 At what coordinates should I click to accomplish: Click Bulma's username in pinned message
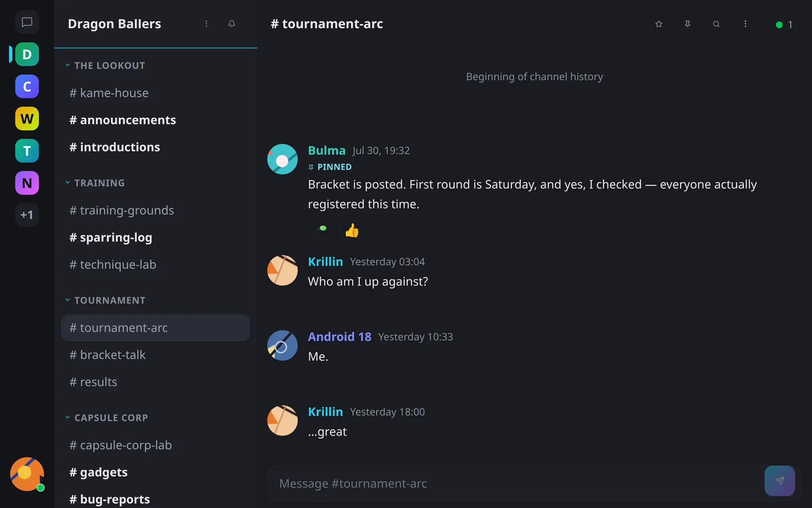(327, 151)
